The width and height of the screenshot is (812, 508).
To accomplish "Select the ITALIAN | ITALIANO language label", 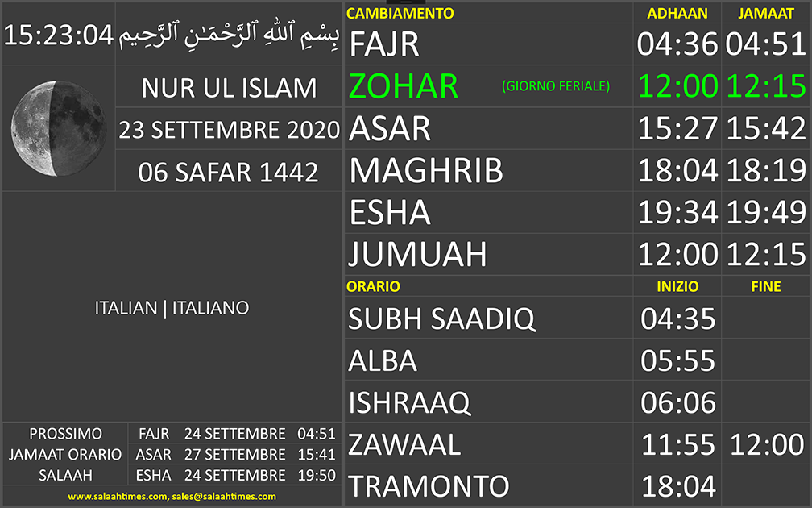I will pos(172,308).
